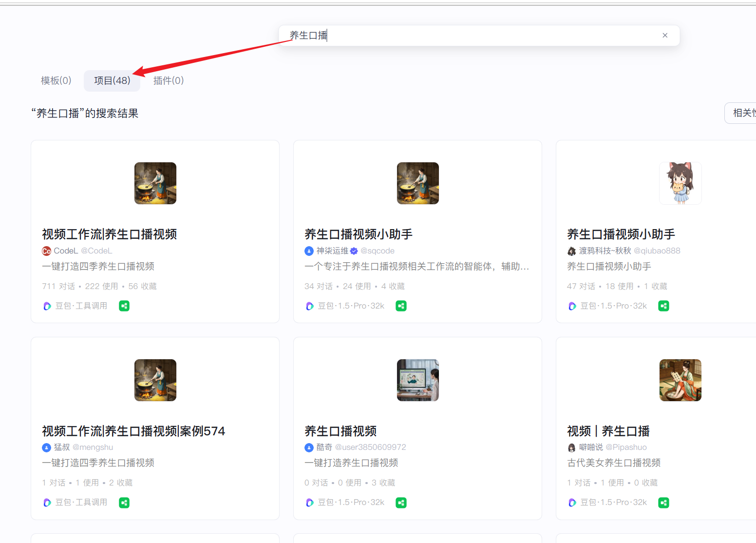Screen dimensions: 756x543
Task: Open the 养生口播视频 title by 酷奇
Action: pyautogui.click(x=340, y=431)
